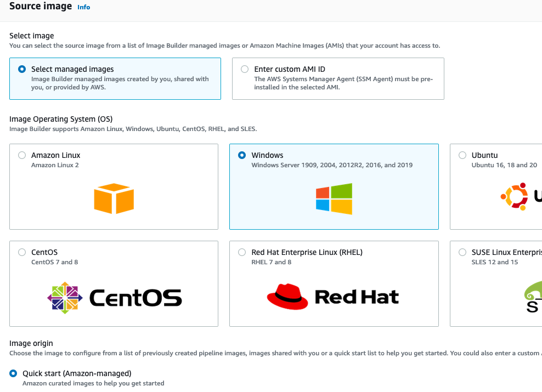Click the orange Amazon Linux box icon
Screen dimensions: 542x392
click(x=114, y=198)
